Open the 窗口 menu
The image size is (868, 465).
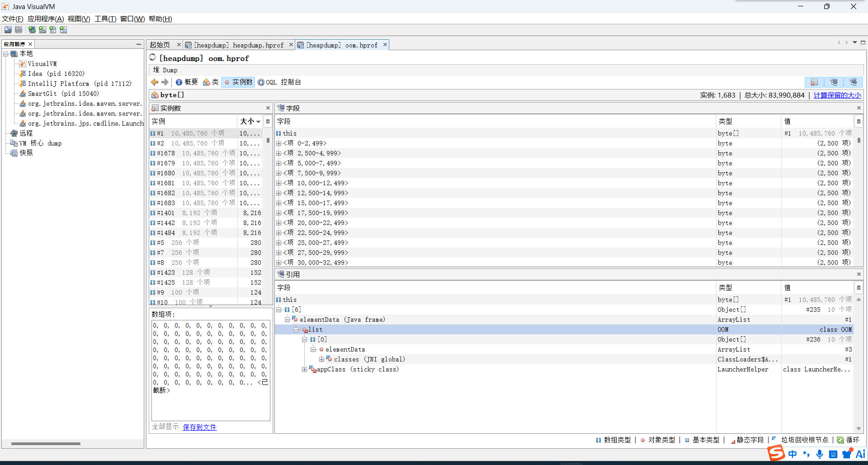[x=132, y=19]
